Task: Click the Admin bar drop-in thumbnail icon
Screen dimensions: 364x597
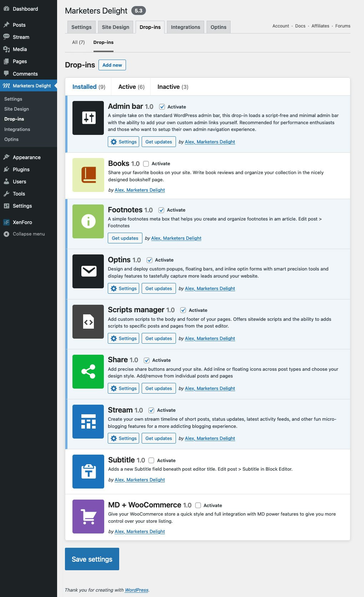Action: (x=88, y=118)
